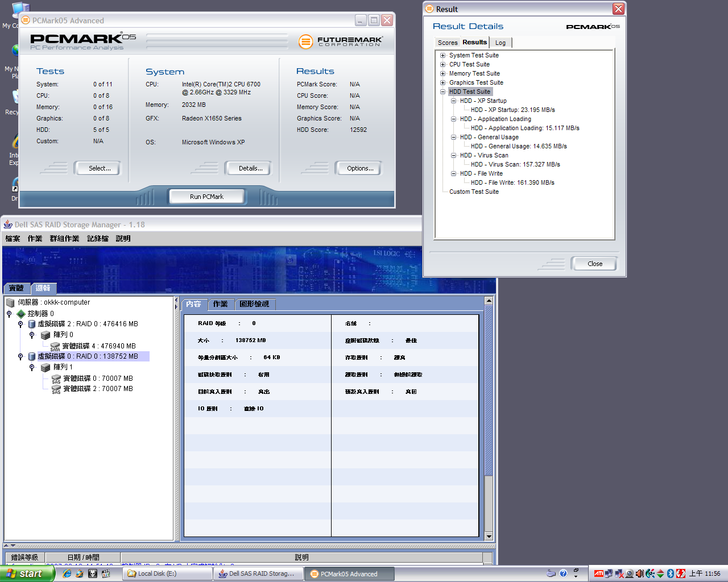Click the blue help icon in taskbar
The image size is (728, 582).
click(x=563, y=573)
